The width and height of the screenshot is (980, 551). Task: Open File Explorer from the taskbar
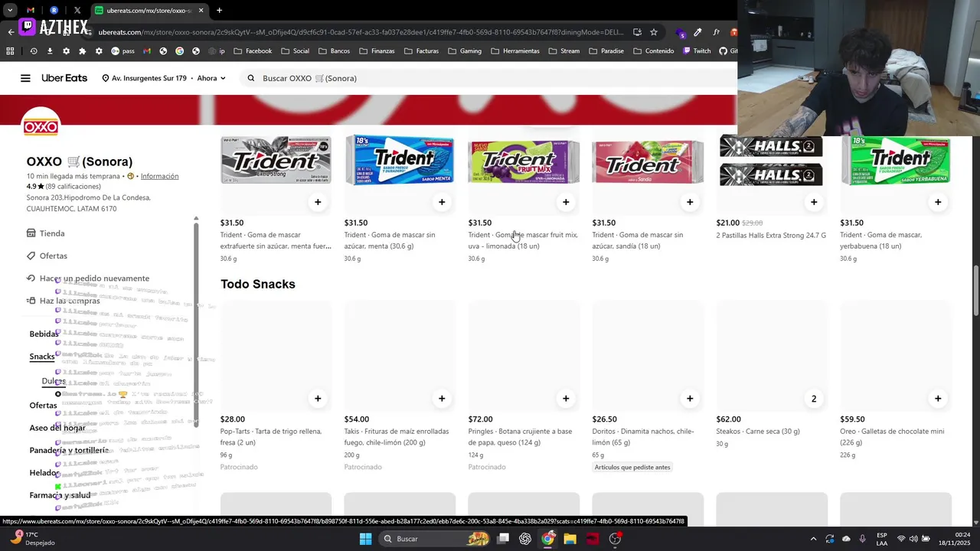pyautogui.click(x=570, y=539)
